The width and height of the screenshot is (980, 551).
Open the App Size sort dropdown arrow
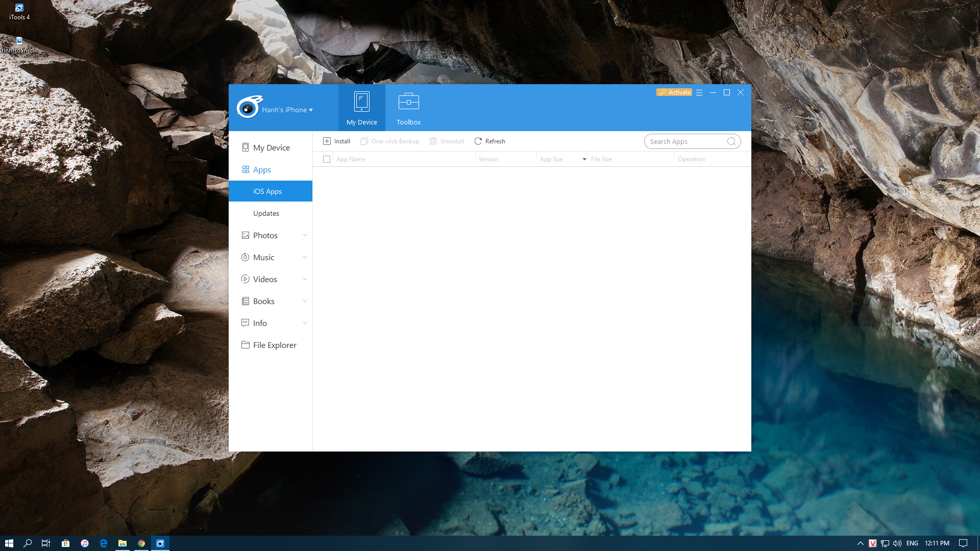(584, 159)
